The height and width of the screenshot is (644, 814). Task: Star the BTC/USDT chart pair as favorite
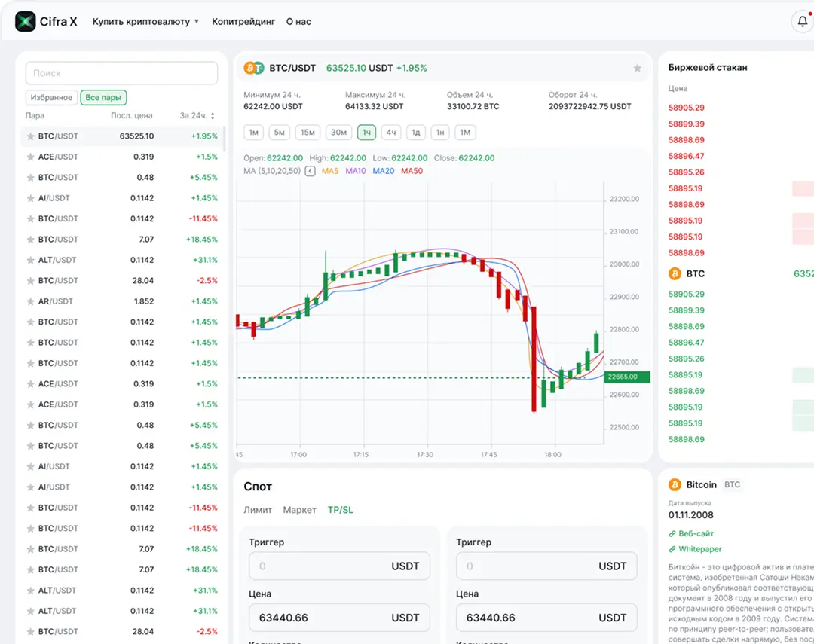click(637, 68)
